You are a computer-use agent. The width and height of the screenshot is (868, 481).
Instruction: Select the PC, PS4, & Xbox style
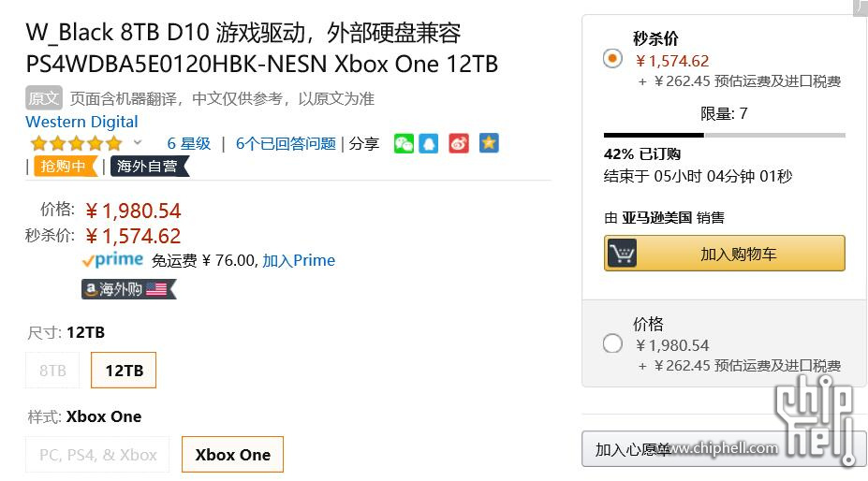click(97, 455)
